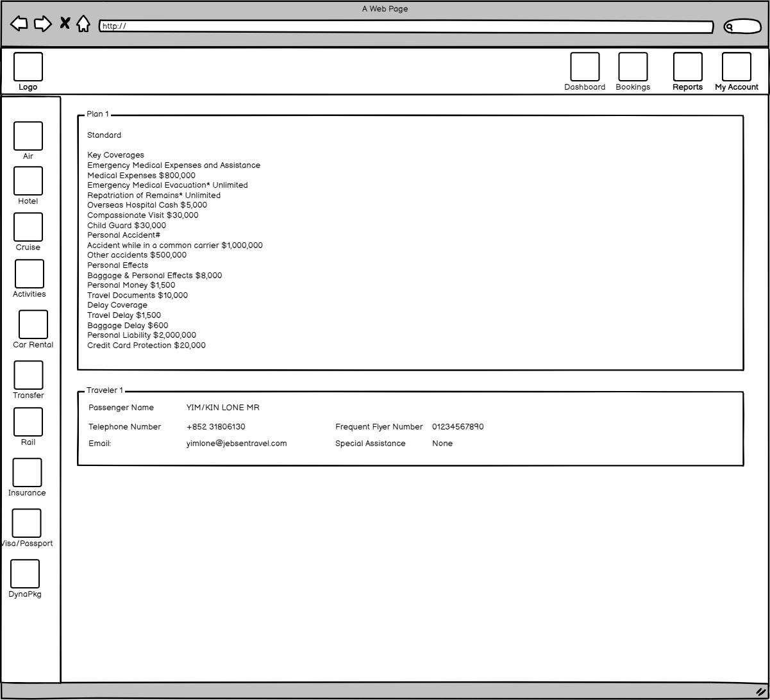Open the Rail booking icon
The image size is (770, 700).
(x=28, y=422)
